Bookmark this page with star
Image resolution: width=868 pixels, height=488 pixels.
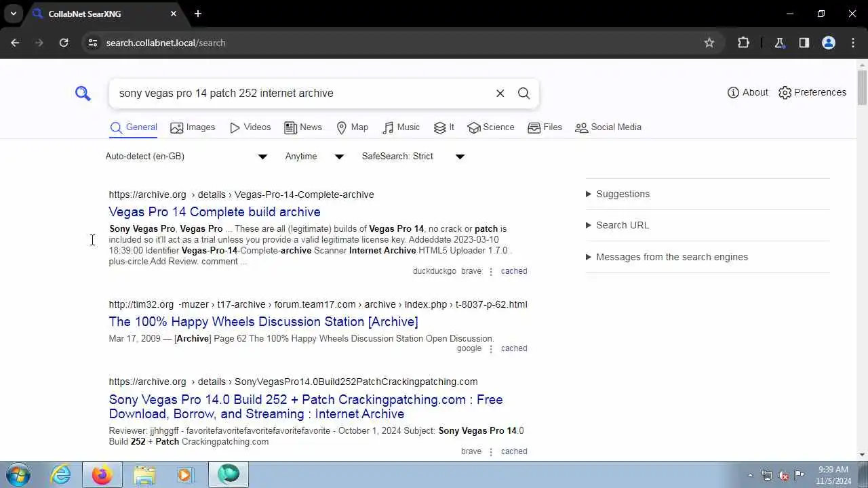point(709,43)
